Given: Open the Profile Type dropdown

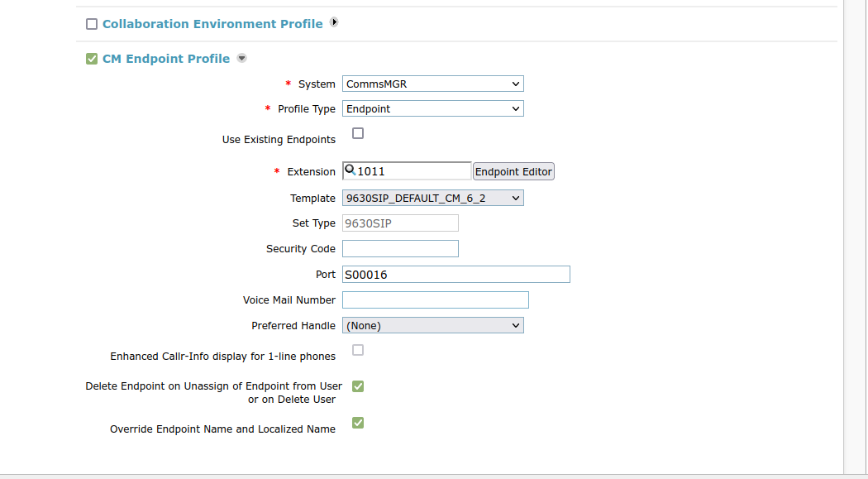Looking at the screenshot, I should (432, 108).
